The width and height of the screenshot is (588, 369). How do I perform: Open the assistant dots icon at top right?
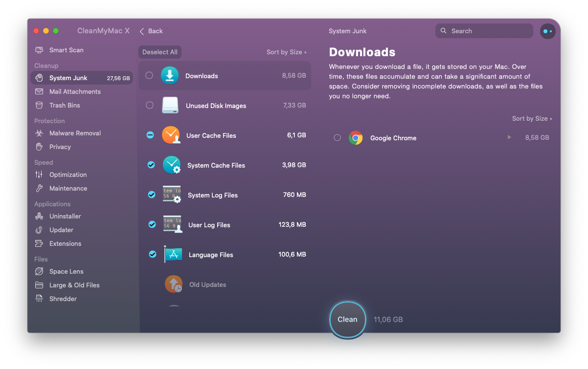[x=547, y=31]
